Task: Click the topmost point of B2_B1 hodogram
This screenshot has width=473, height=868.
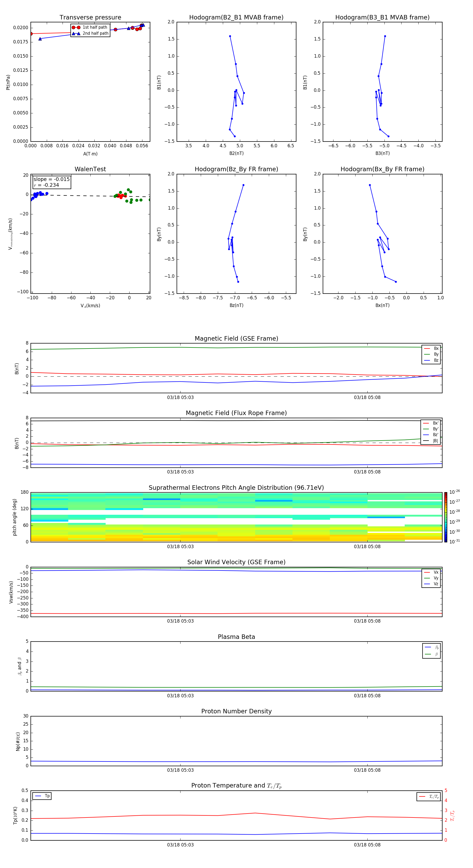Action: (230, 36)
